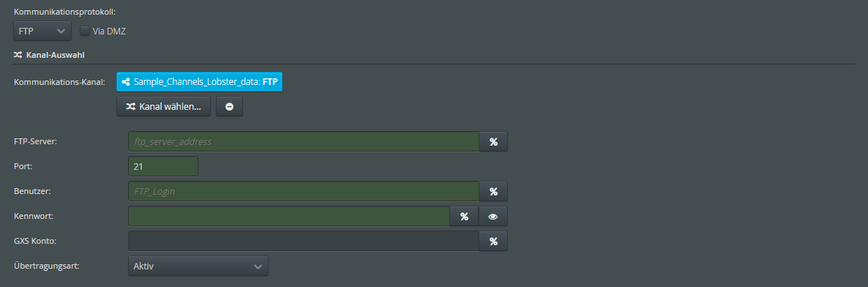The width and height of the screenshot is (868, 287).
Task: Focus the FTP-Server address input field
Action: 303,141
